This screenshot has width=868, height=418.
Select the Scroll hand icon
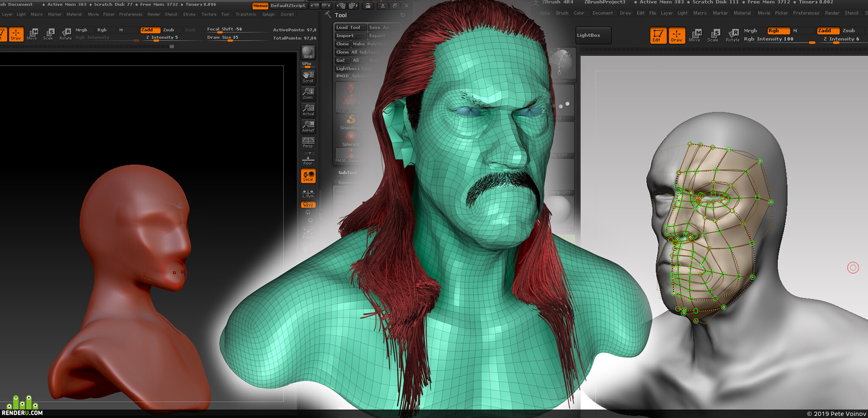308,77
